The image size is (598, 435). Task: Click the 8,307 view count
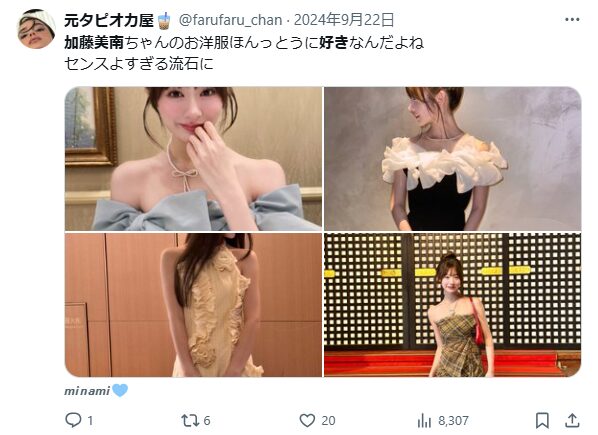pos(453,421)
